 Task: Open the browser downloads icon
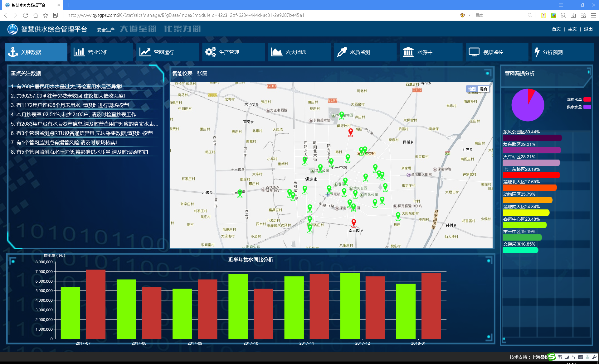coord(573,15)
